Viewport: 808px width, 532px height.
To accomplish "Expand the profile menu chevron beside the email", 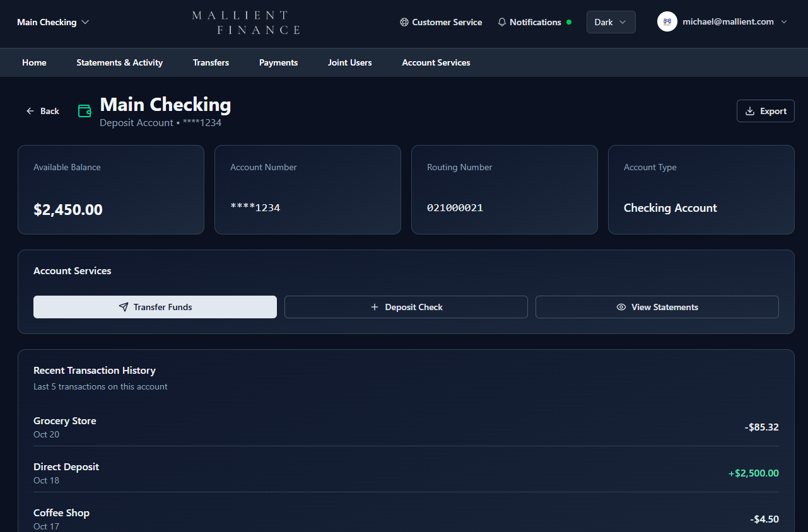I will click(x=784, y=21).
